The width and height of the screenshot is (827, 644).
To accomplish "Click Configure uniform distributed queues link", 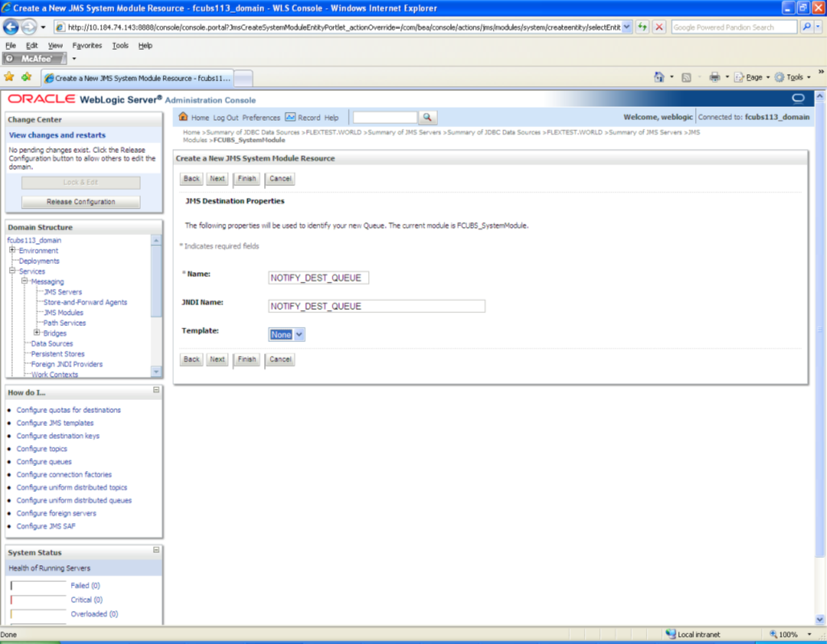I will 74,501.
